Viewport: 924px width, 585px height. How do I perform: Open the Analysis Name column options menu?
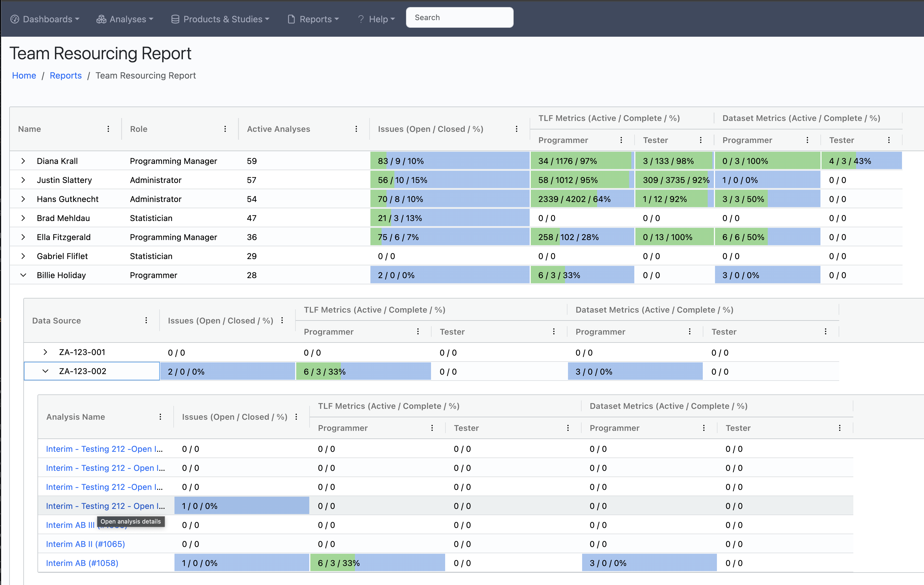[x=160, y=417]
